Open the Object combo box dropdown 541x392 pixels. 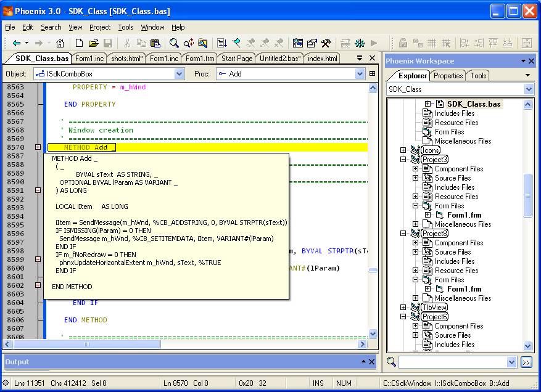coord(179,74)
